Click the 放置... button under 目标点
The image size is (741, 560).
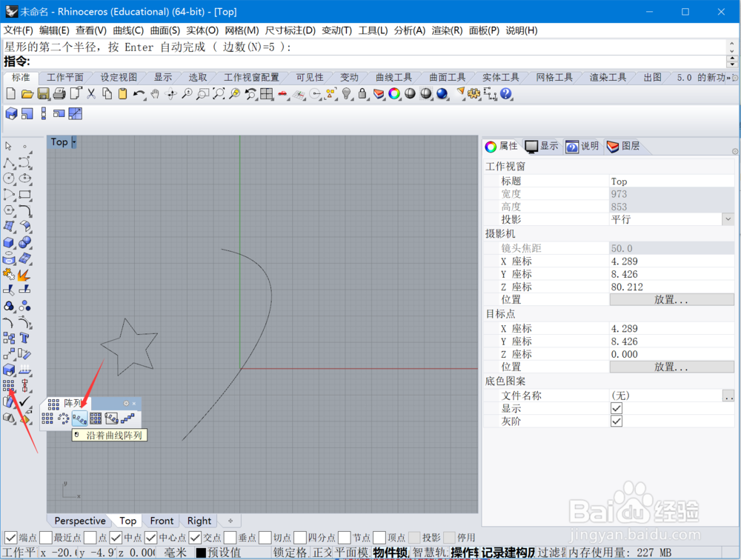[671, 367]
